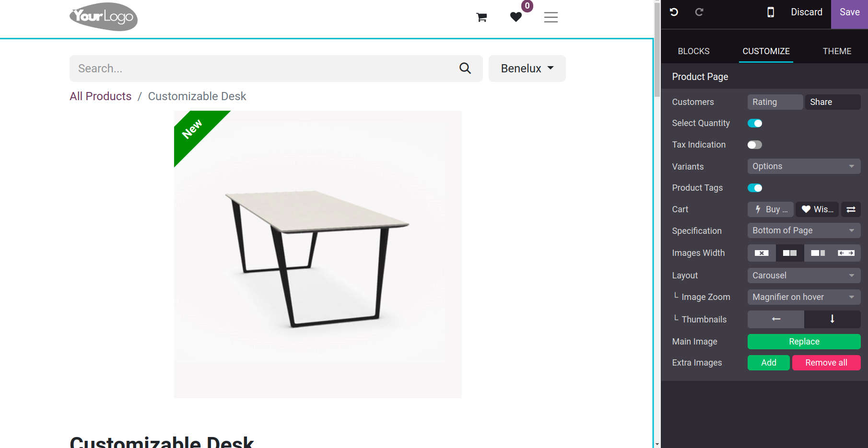868x448 pixels.
Task: Open the shopping cart icon
Action: point(481,18)
